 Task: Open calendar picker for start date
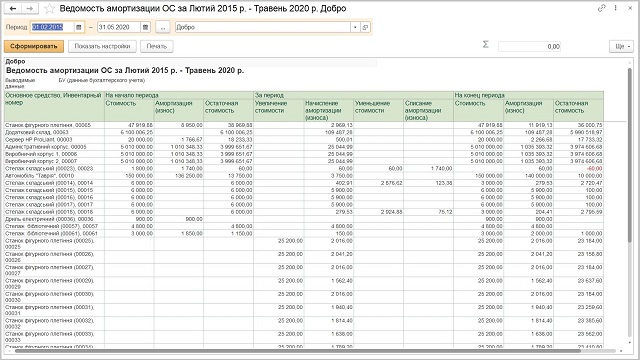click(x=79, y=27)
